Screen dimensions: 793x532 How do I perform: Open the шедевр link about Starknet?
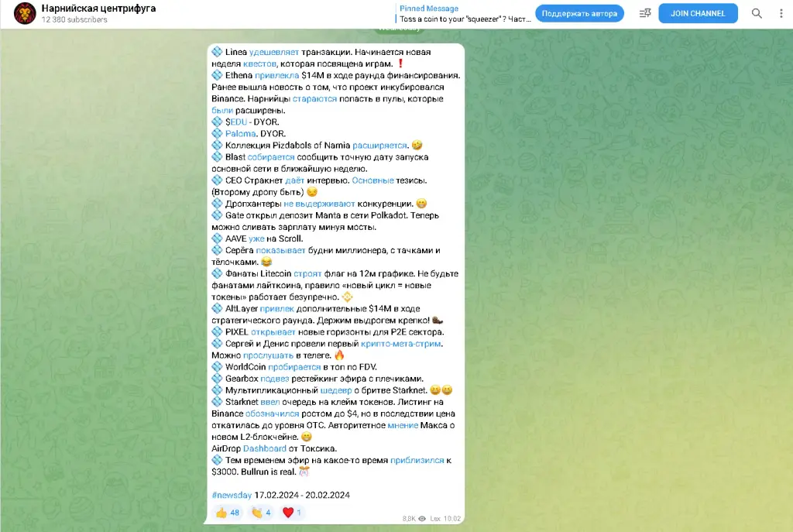(336, 390)
